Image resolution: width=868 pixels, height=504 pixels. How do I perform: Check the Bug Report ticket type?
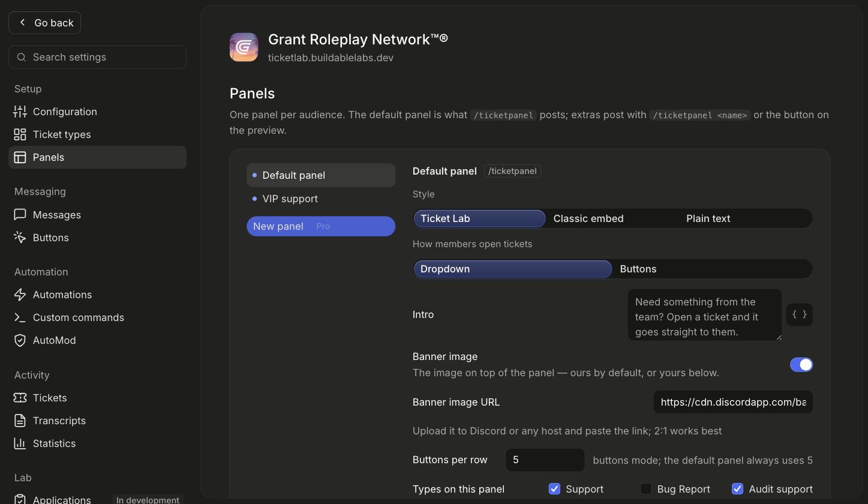(646, 489)
